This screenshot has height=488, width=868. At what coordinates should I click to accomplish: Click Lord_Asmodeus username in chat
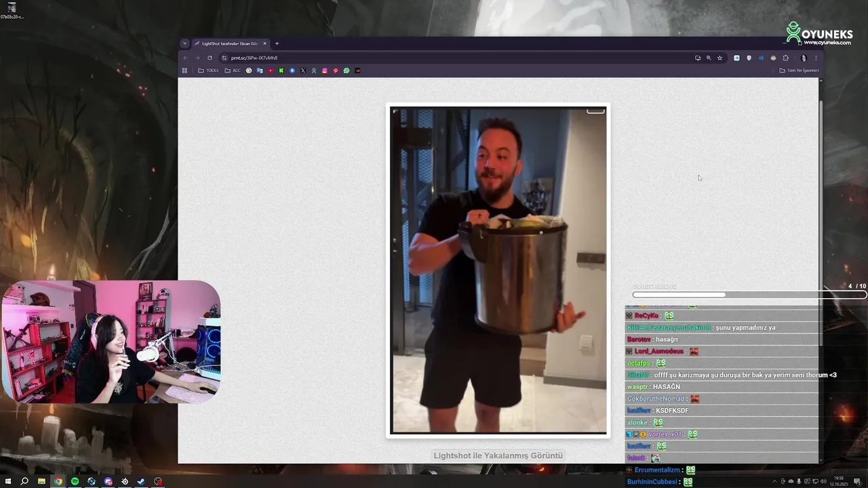(x=658, y=351)
